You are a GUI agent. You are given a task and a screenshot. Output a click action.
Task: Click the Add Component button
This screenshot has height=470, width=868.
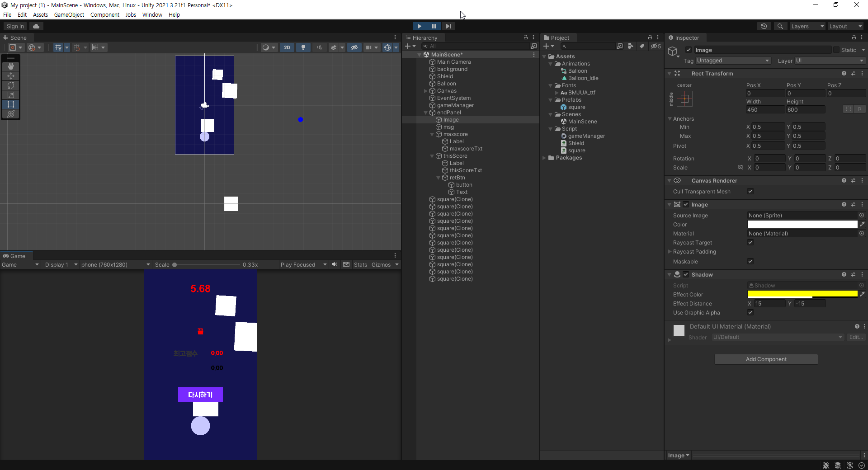pyautogui.click(x=766, y=359)
